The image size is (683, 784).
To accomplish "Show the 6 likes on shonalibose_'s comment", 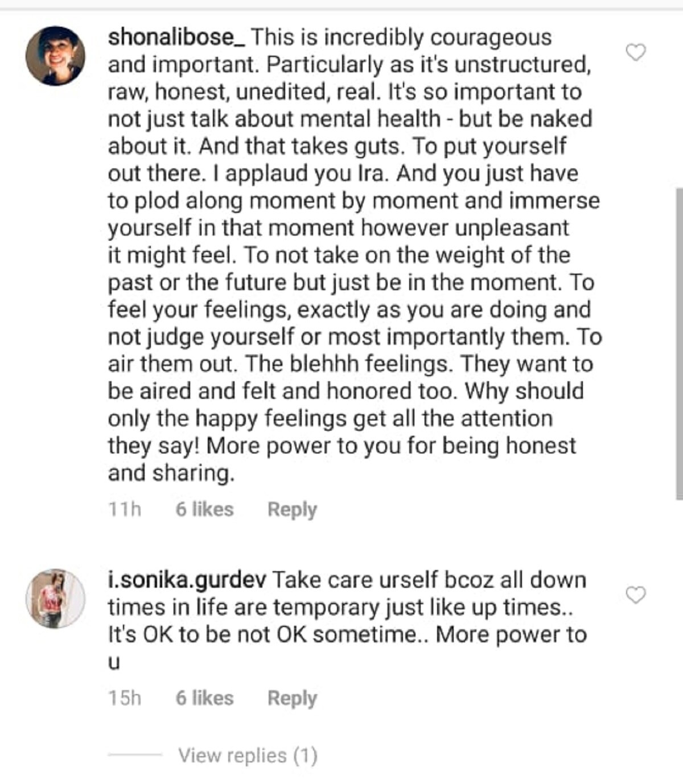I will click(x=204, y=509).
